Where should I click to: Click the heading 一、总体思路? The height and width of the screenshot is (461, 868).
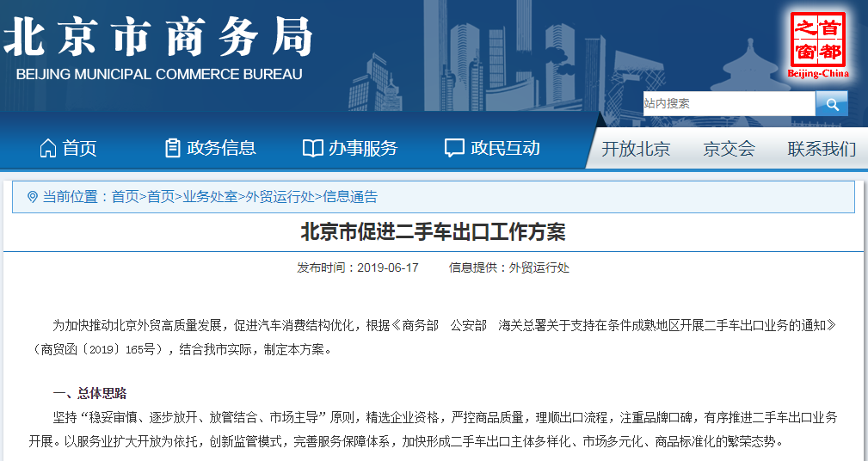89,393
